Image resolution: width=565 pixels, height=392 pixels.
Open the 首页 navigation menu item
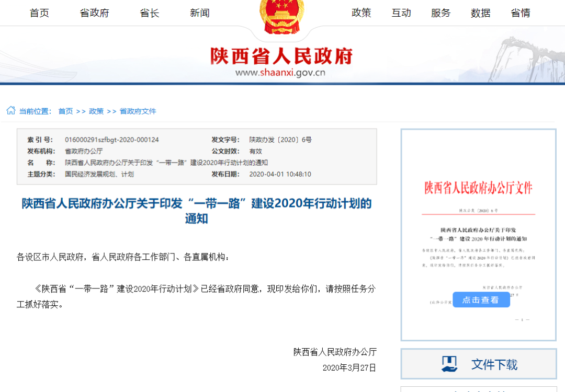pos(39,13)
